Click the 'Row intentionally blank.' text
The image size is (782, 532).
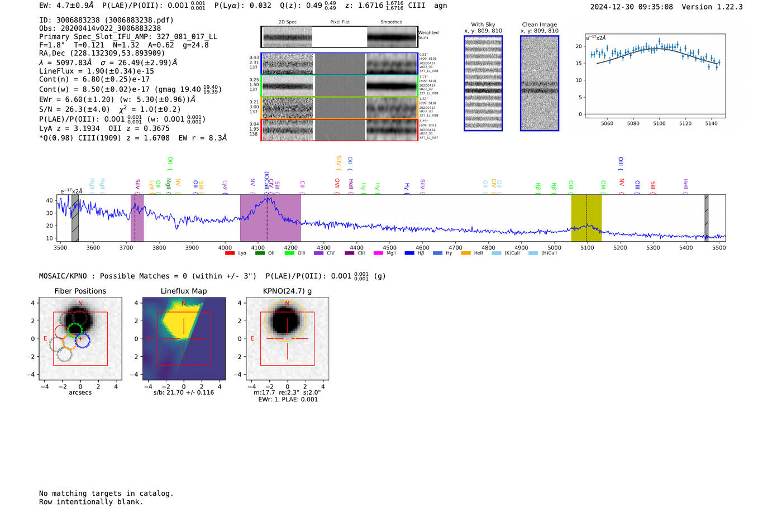91,502
